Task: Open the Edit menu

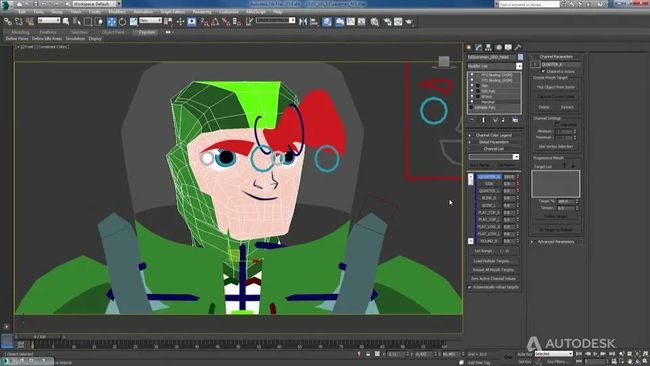Action: pyautogui.click(x=22, y=12)
